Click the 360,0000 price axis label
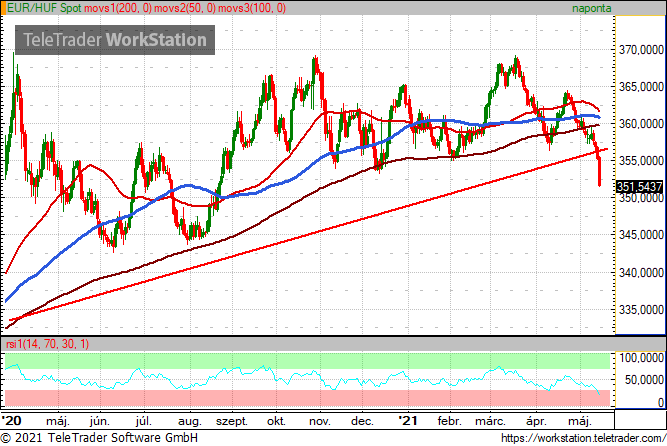Viewport: 667px width, 446px height. click(641, 124)
